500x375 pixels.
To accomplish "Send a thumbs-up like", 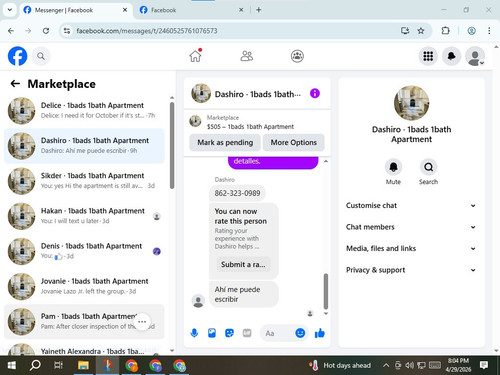I will [x=319, y=333].
